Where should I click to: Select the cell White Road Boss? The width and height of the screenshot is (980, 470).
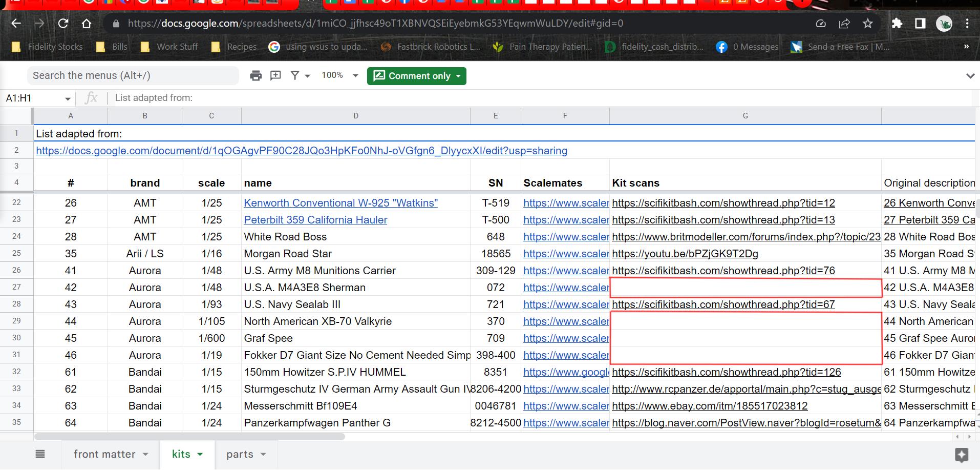[x=356, y=237]
